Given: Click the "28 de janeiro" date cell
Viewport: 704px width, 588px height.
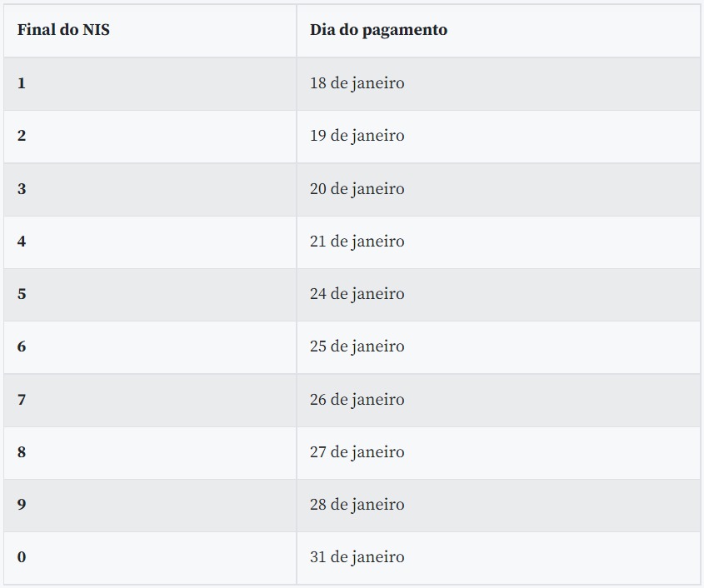Looking at the screenshot, I should click(x=357, y=505).
